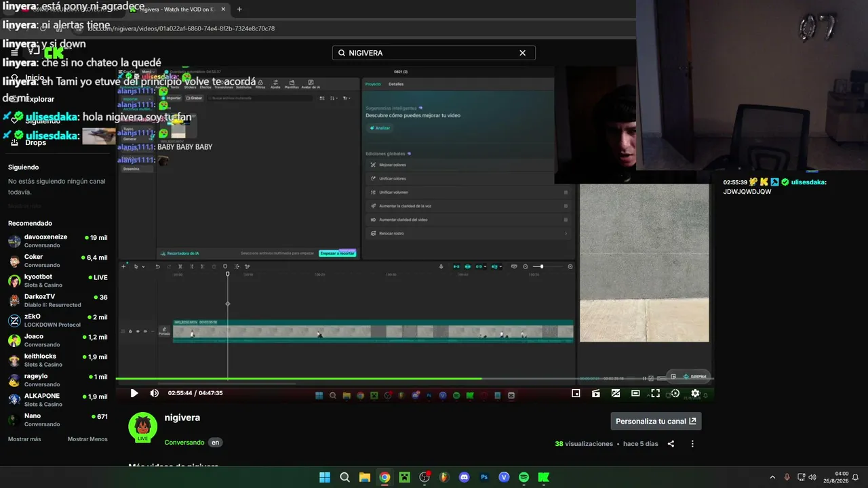Open recommended channel Coker
Viewport: 868px width, 488px height.
pyautogui.click(x=58, y=261)
